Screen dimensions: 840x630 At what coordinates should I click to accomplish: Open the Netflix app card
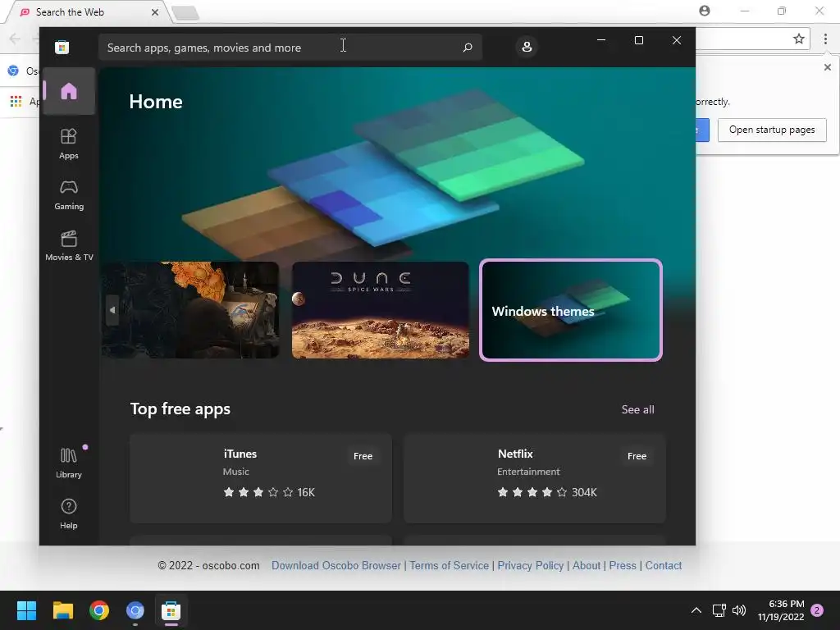[535, 478]
